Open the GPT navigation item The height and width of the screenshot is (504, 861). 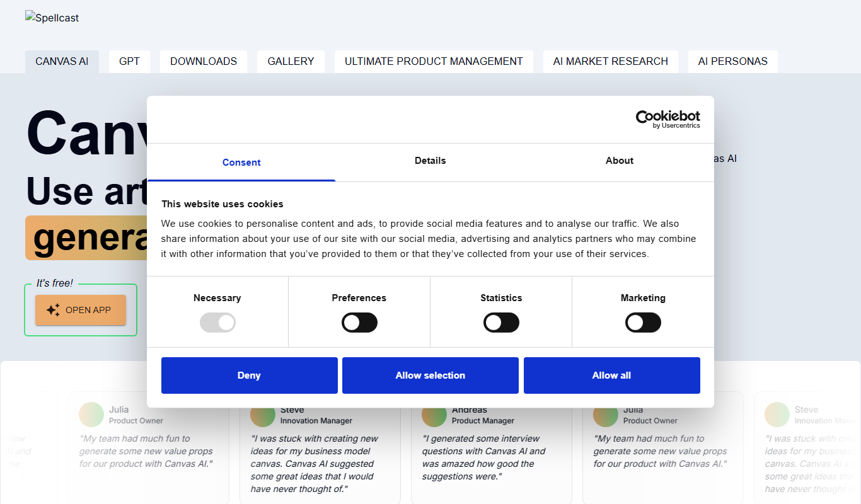129,62
